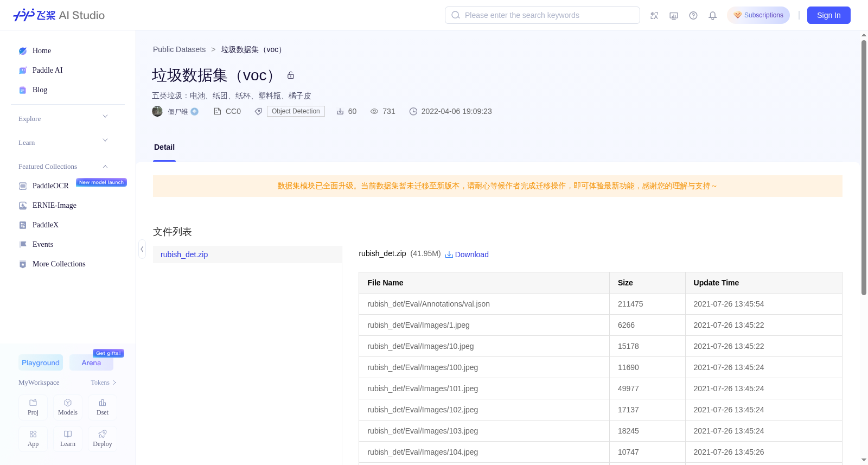Viewport: 868px width, 465px height.
Task: Open the Dset workspace icon
Action: click(x=103, y=407)
